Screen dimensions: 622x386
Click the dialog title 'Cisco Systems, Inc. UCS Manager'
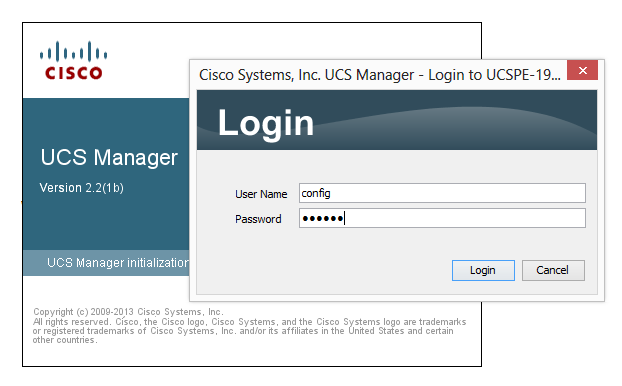click(x=380, y=75)
